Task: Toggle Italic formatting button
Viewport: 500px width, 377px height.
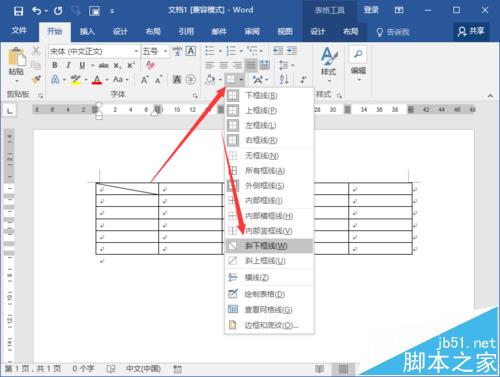Action: [68, 65]
